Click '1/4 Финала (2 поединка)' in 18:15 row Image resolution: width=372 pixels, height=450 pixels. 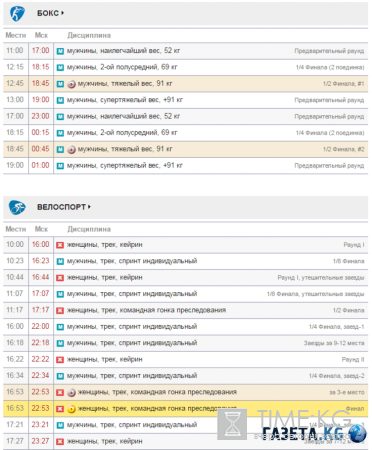tap(330, 67)
